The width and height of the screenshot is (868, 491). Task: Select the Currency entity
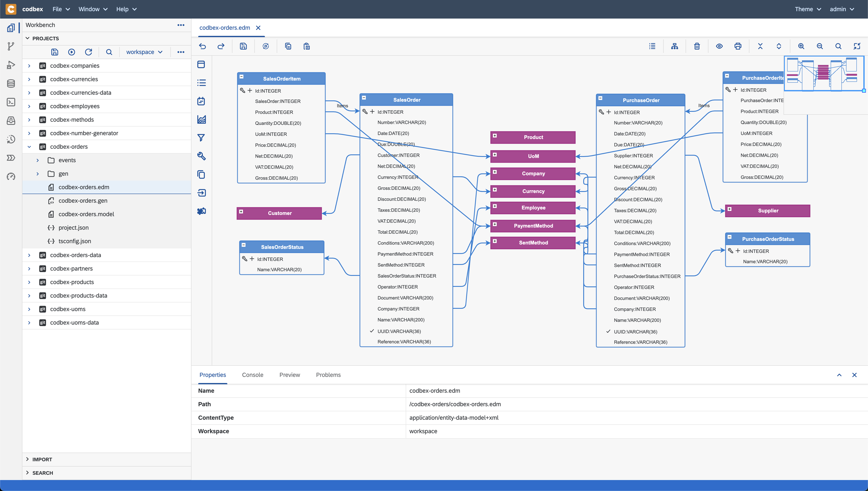pyautogui.click(x=533, y=191)
